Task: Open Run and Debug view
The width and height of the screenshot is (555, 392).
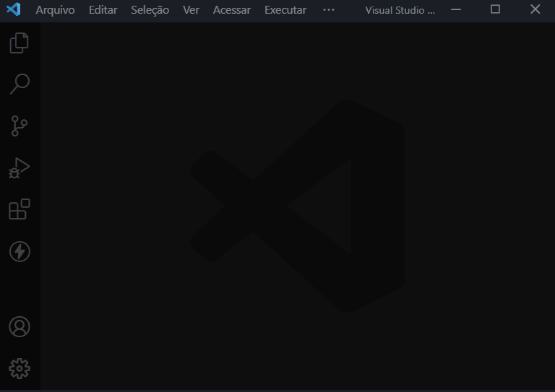Action: pos(20,167)
